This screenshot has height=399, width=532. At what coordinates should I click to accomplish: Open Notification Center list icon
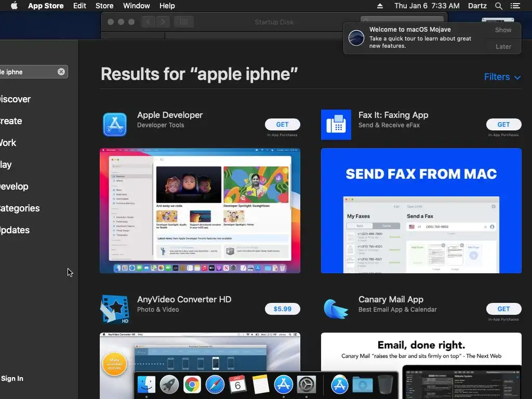[515, 6]
